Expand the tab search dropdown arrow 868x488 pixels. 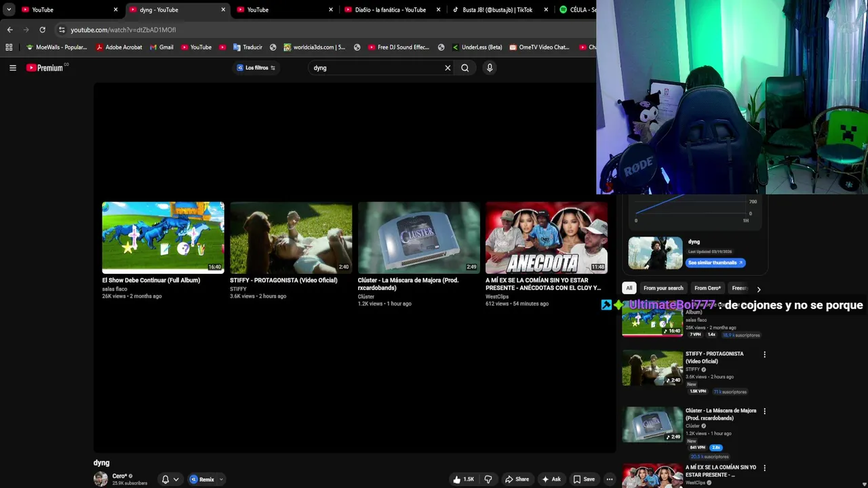[x=9, y=9]
